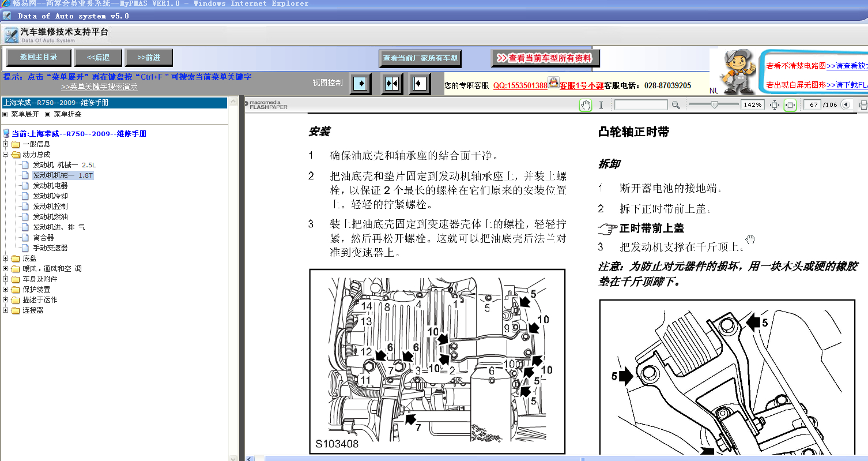The width and height of the screenshot is (868, 461).
Task: Click 查看当前车型所有资料 button
Action: [x=545, y=58]
